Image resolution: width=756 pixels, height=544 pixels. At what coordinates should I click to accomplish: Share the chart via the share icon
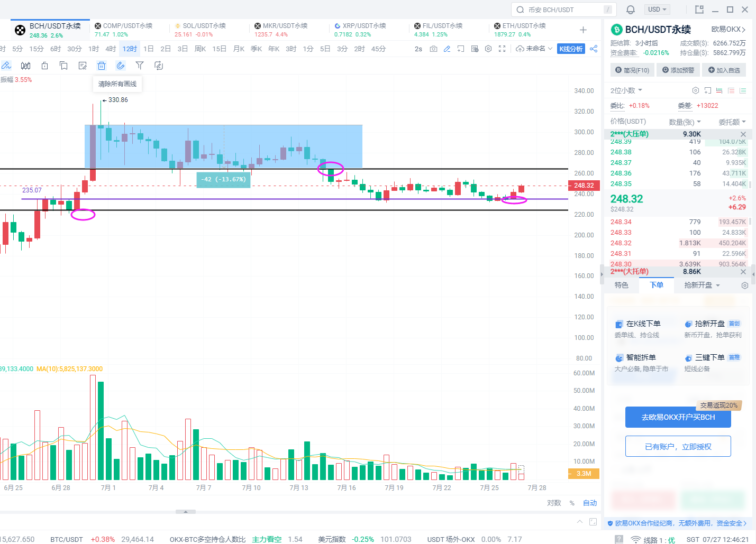click(x=594, y=49)
